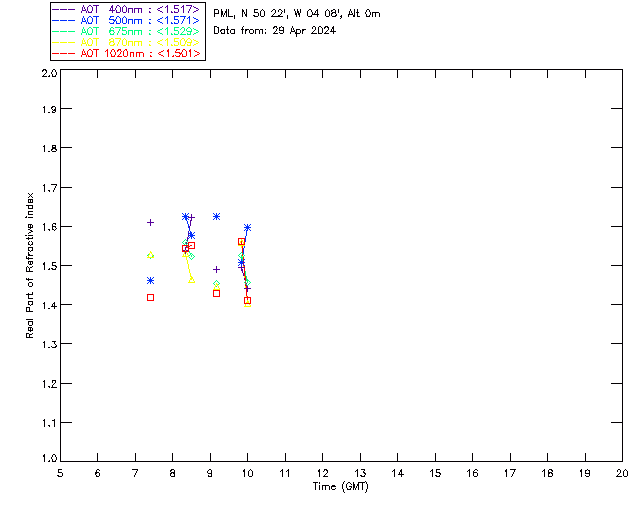The image size is (640, 512).
Task: Click the AOT 400nm legend entry
Action: (126, 9)
